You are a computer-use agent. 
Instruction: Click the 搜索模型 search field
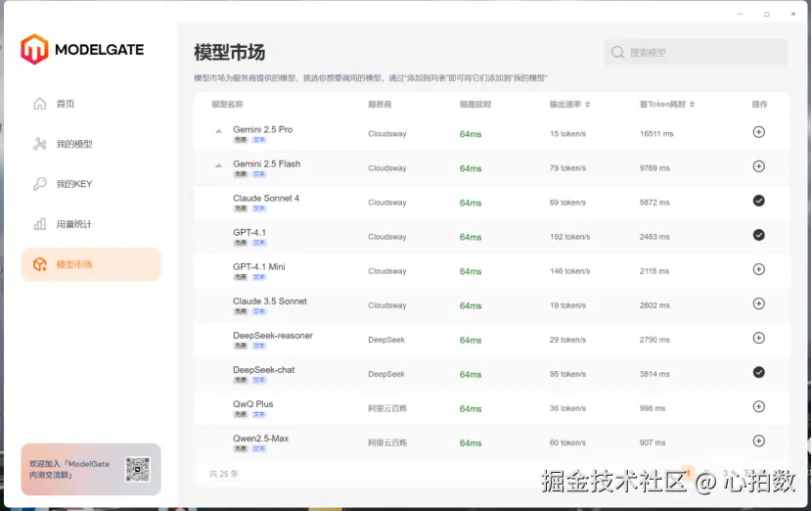[696, 52]
